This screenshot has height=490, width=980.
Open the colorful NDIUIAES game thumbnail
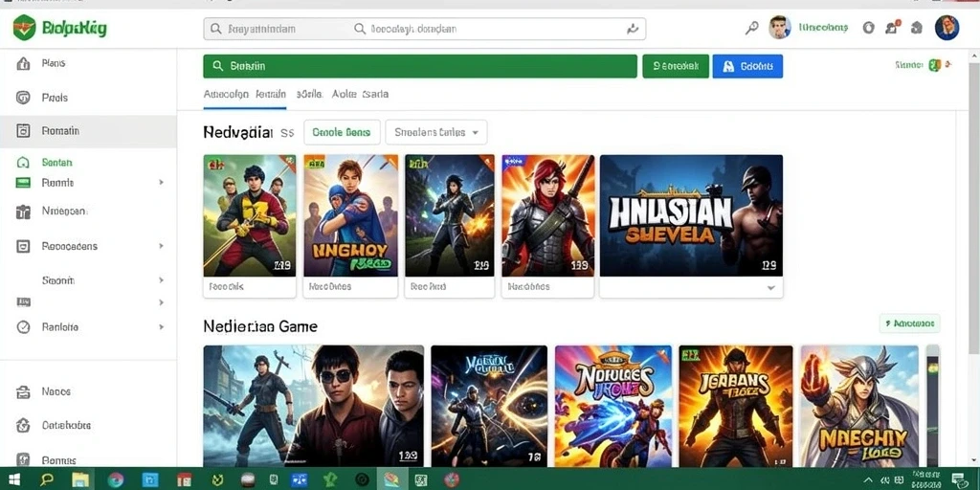(613, 406)
